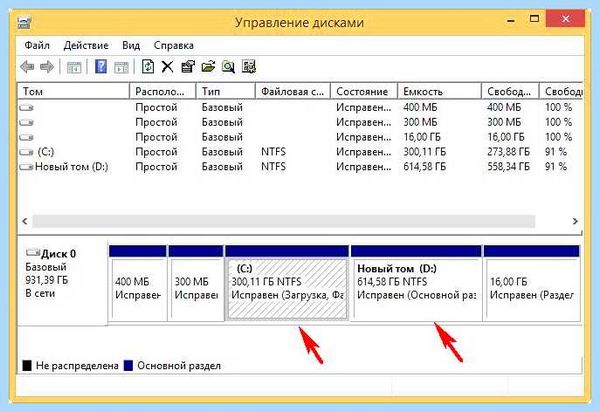
Task: Sort by the Располо... column header
Action: click(163, 91)
